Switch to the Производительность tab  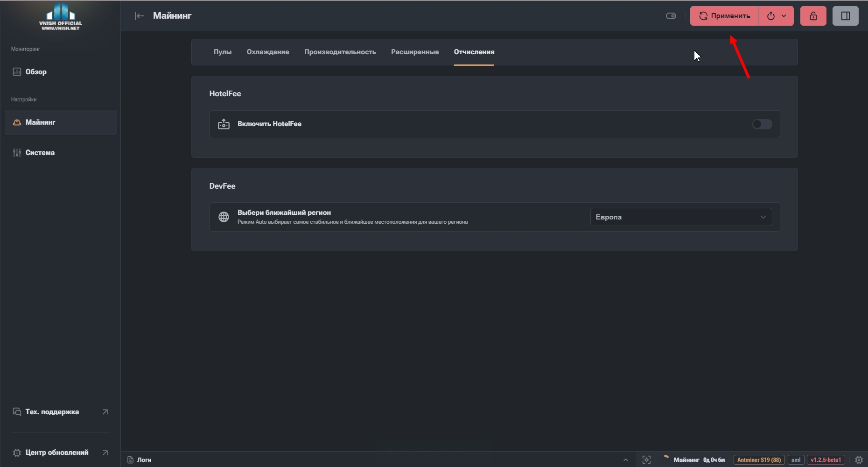340,52
